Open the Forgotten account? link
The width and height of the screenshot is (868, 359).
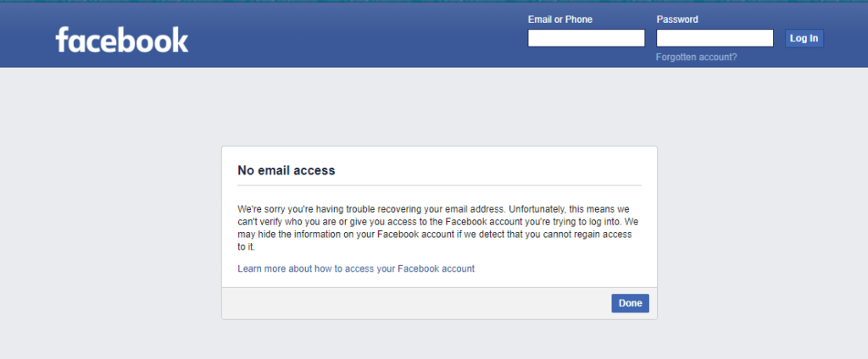click(697, 57)
